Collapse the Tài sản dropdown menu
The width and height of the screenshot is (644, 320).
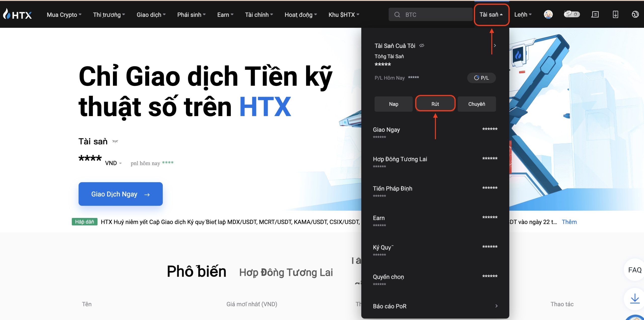pyautogui.click(x=491, y=14)
